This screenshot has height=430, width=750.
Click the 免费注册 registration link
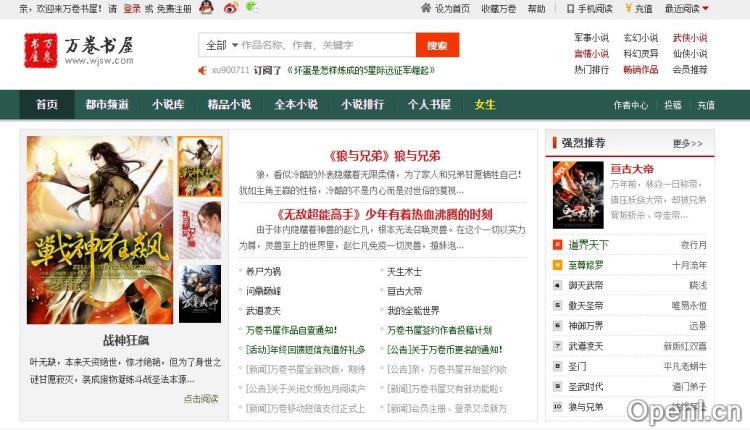[x=173, y=8]
